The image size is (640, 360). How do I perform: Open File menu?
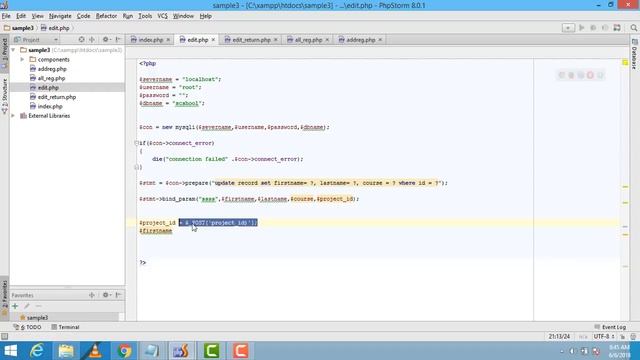tap(6, 16)
